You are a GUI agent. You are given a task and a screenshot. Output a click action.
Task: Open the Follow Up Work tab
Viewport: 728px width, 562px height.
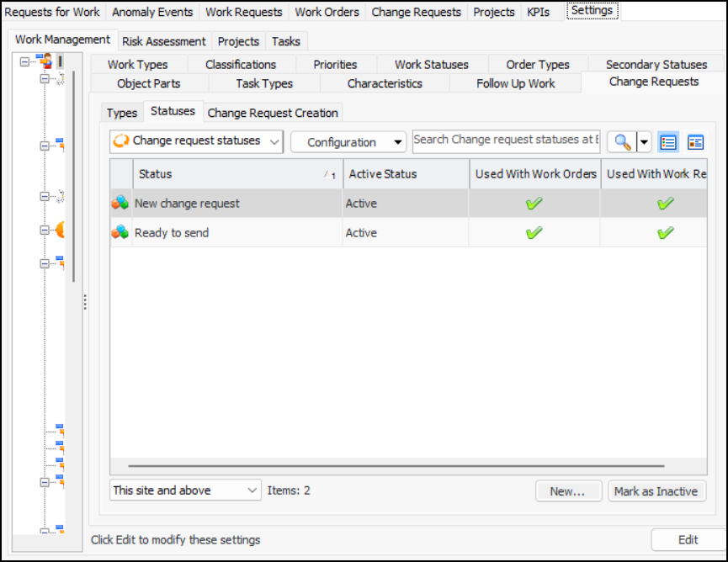pyautogui.click(x=515, y=83)
